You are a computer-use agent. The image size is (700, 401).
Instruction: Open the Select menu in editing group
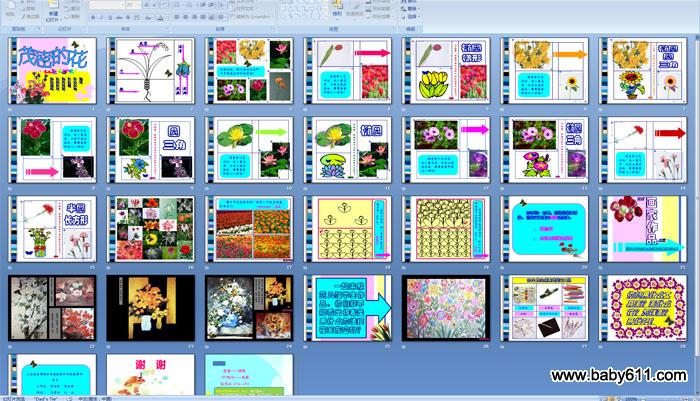pyautogui.click(x=410, y=17)
